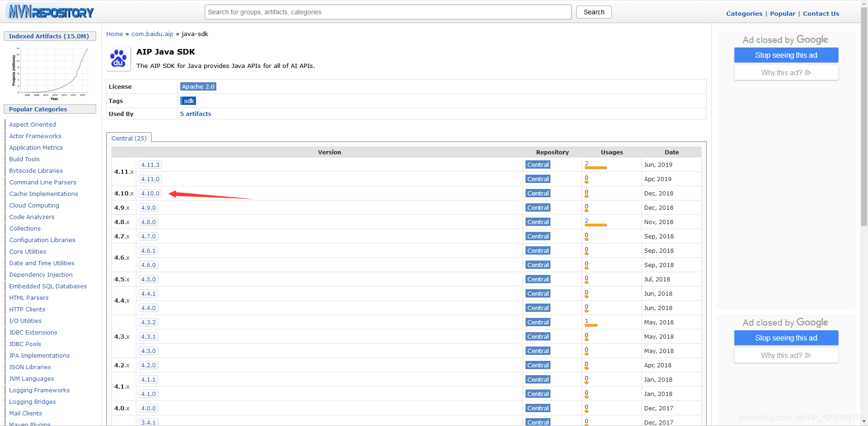Open the Command Line Parsers category
The image size is (868, 426).
[43, 182]
